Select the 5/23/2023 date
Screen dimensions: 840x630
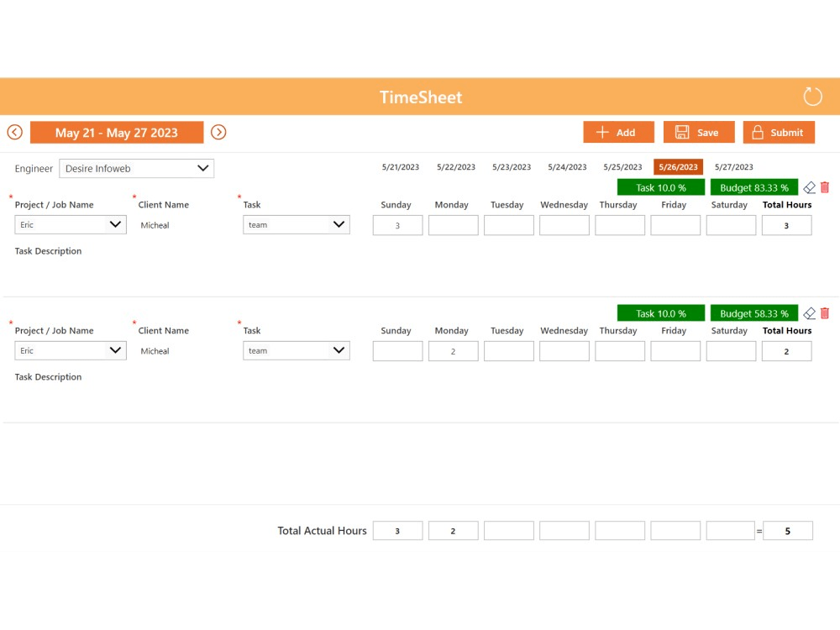pos(511,166)
